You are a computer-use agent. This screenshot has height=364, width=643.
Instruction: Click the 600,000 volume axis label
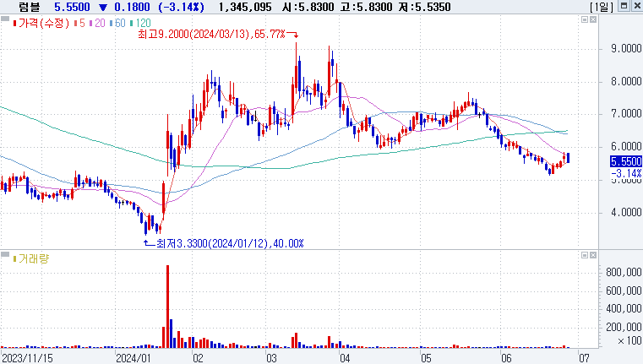tap(624, 291)
